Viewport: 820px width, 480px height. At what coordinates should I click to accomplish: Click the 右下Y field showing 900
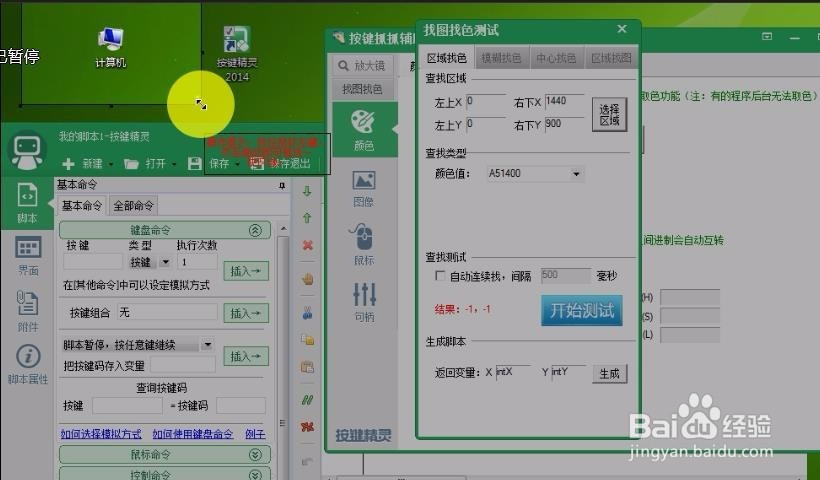pos(564,124)
